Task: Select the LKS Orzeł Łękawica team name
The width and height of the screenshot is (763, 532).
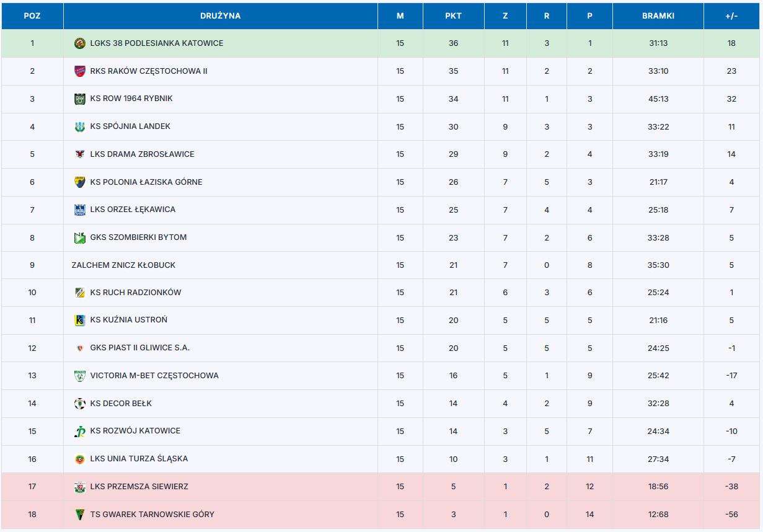Action: (133, 210)
